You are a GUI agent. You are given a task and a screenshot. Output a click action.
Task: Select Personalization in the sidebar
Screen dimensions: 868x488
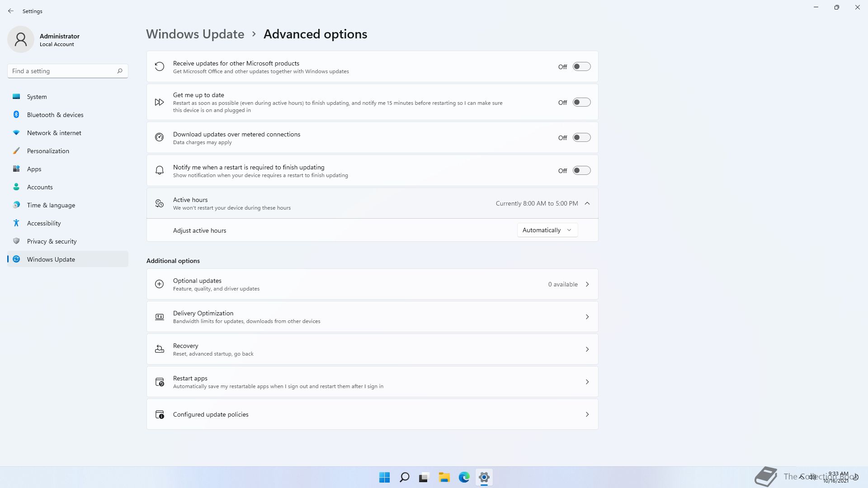pos(68,150)
